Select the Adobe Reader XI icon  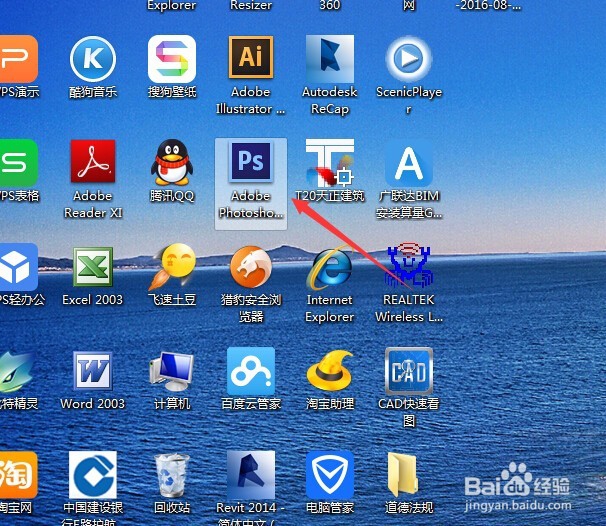pos(93,161)
